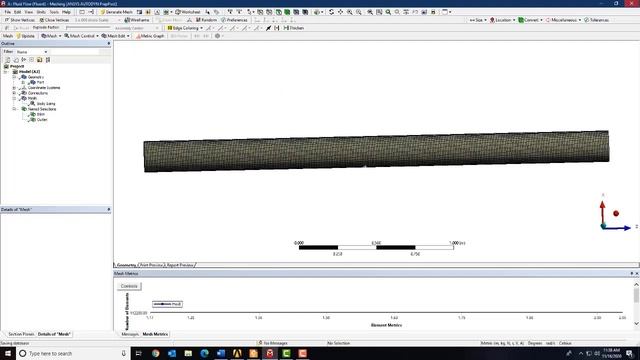Image resolution: width=640 pixels, height=360 pixels.
Task: Open the Edit menu
Action: [17, 12]
